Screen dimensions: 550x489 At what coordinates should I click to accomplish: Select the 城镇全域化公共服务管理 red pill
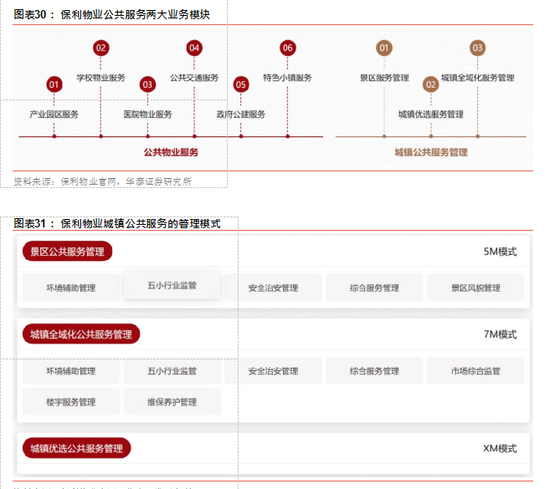[x=81, y=334]
